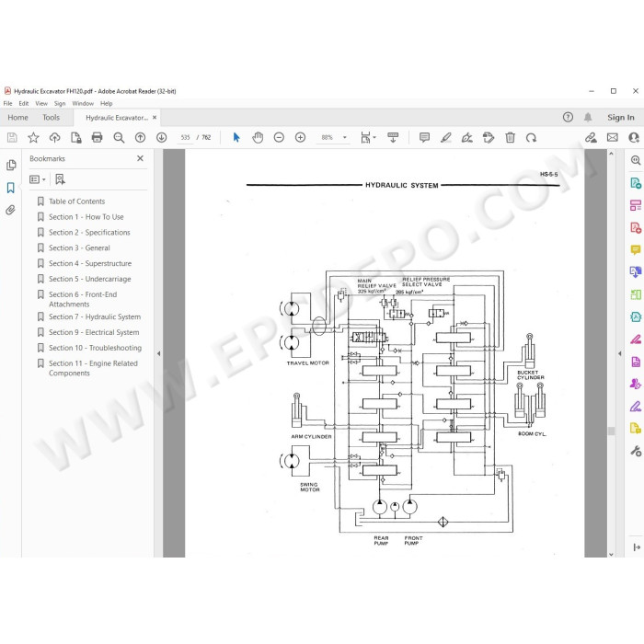This screenshot has width=644, height=644.
Task: Open the Attachments paperclip panel
Action: click(10, 211)
